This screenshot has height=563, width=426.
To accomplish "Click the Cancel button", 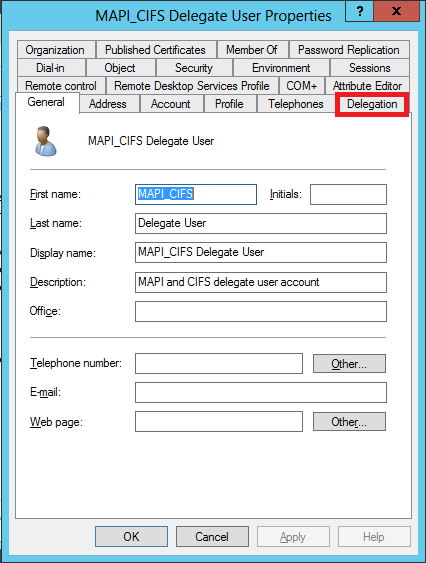I will pos(212,536).
